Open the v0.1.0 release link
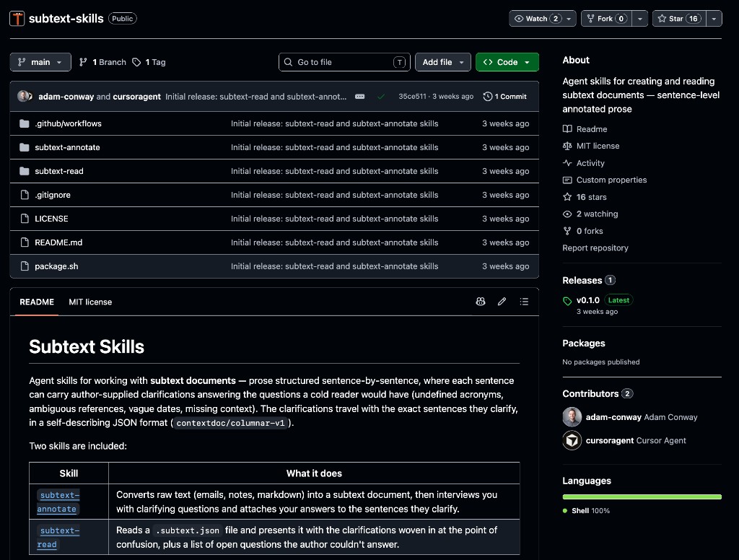The width and height of the screenshot is (739, 560). (587, 300)
